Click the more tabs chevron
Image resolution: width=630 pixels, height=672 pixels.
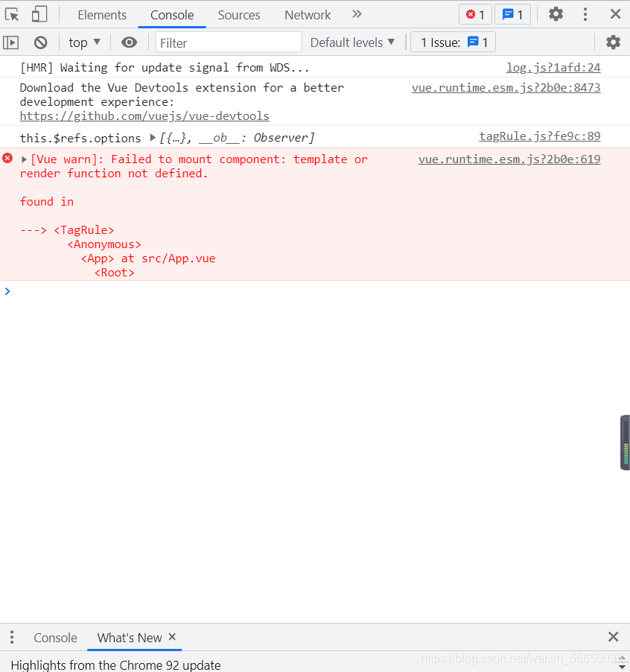point(357,14)
